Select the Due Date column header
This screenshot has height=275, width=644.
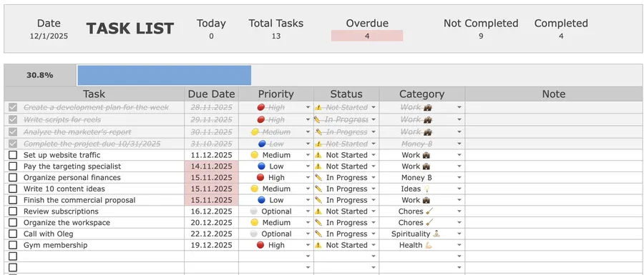pyautogui.click(x=212, y=94)
